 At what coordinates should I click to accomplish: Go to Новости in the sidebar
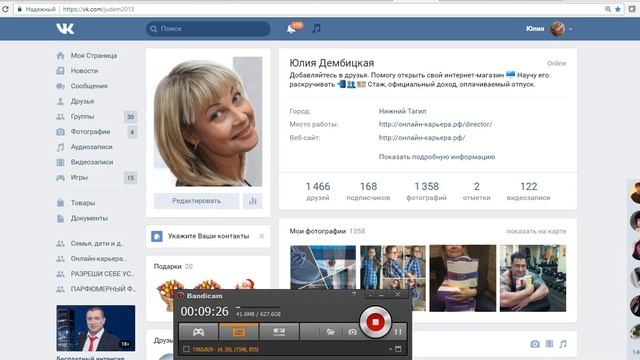pyautogui.click(x=84, y=71)
